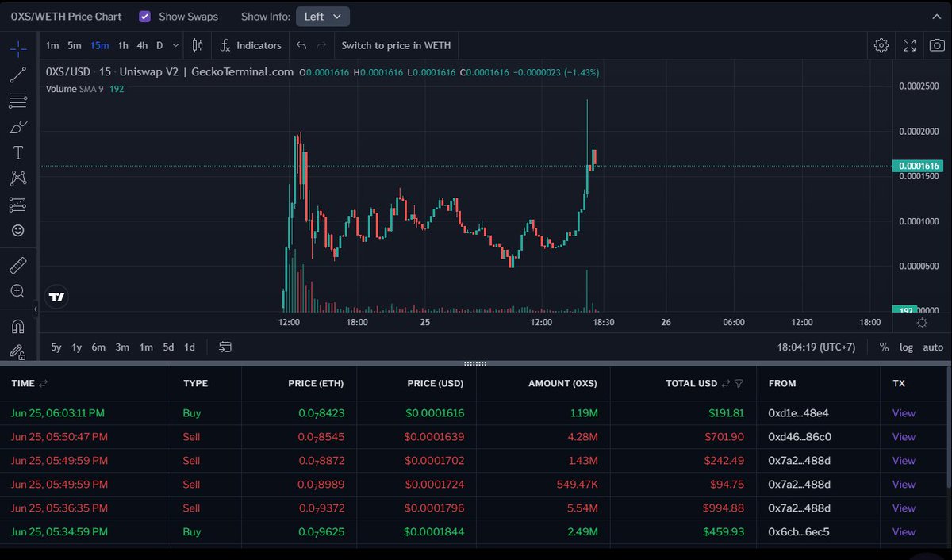Toggle percentage scale mode
Viewport: 952px width, 560px height.
pos(883,347)
